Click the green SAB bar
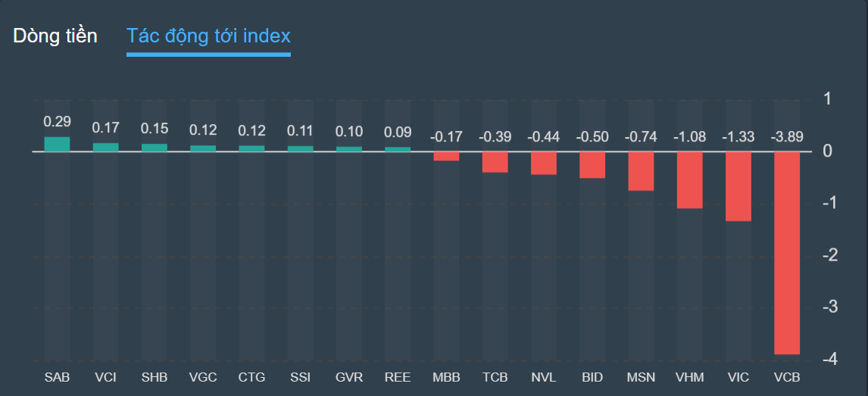Viewport: 868px width, 396px height. (57, 144)
